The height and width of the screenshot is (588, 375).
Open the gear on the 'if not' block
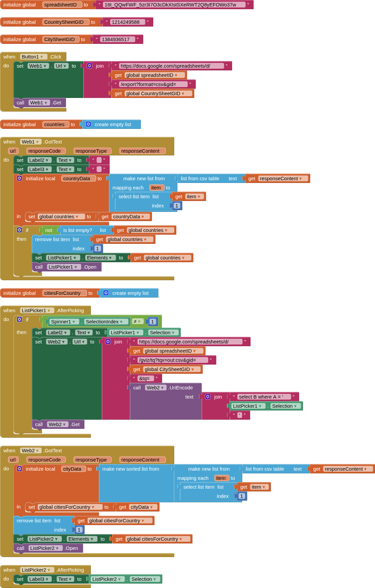pyautogui.click(x=20, y=230)
